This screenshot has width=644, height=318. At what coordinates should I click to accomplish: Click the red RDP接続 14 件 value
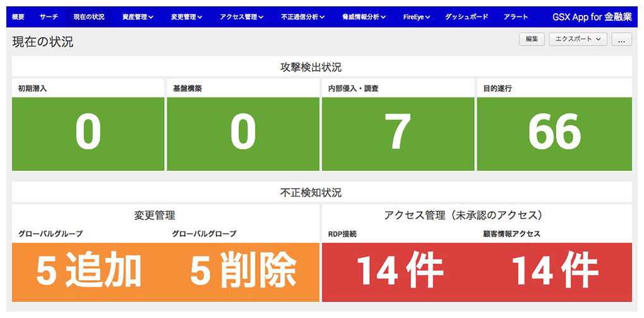point(399,272)
